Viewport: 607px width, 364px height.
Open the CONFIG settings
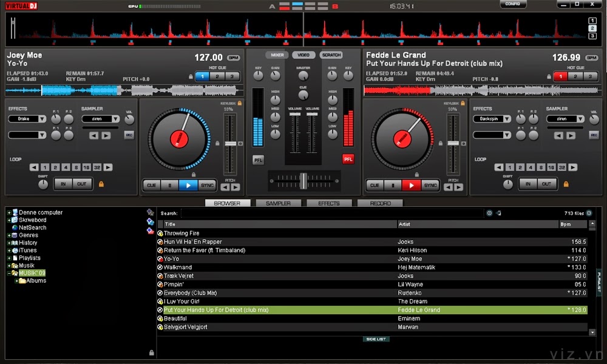tap(512, 4)
